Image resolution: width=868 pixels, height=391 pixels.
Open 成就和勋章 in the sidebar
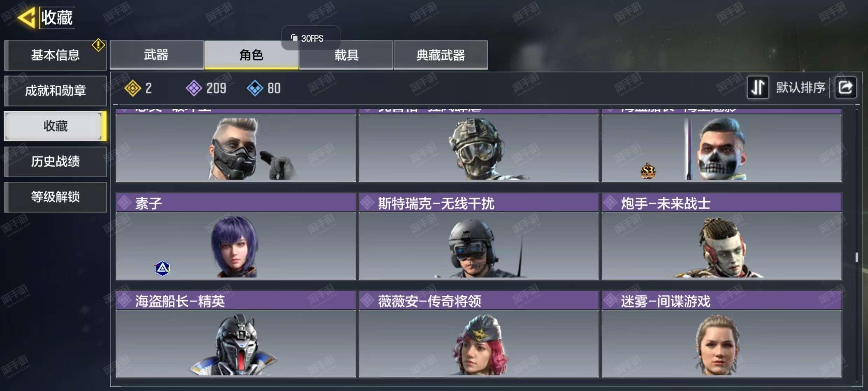(55, 91)
